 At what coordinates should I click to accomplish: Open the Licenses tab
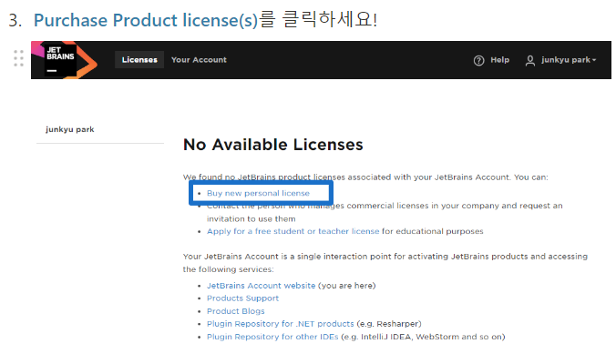coord(139,60)
